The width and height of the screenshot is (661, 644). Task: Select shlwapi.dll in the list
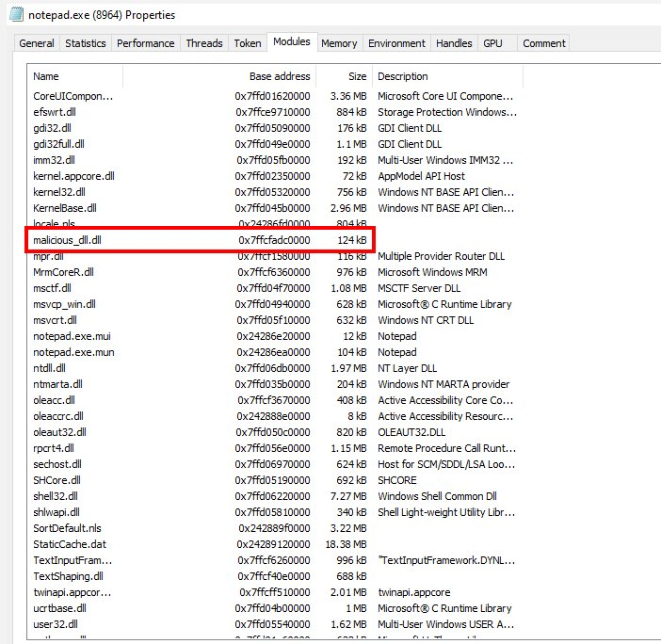click(x=274, y=512)
